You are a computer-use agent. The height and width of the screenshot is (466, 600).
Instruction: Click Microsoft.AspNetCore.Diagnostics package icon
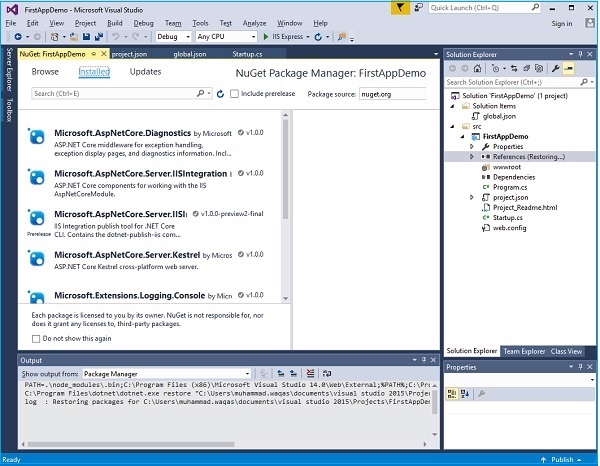(x=37, y=136)
